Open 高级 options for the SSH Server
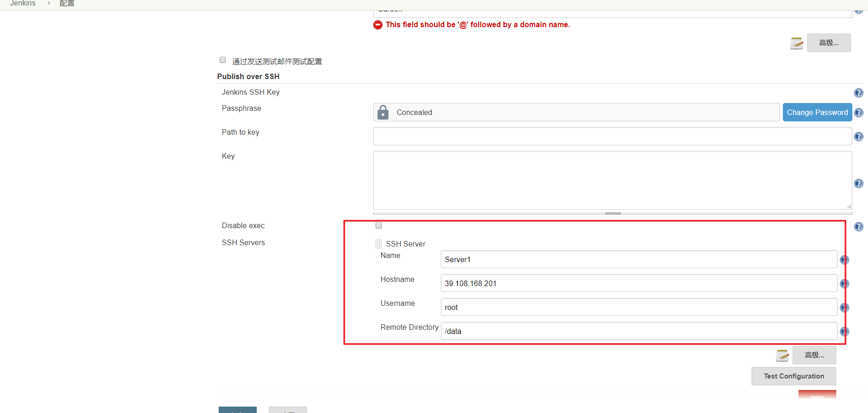This screenshot has width=868, height=413. 814,355
